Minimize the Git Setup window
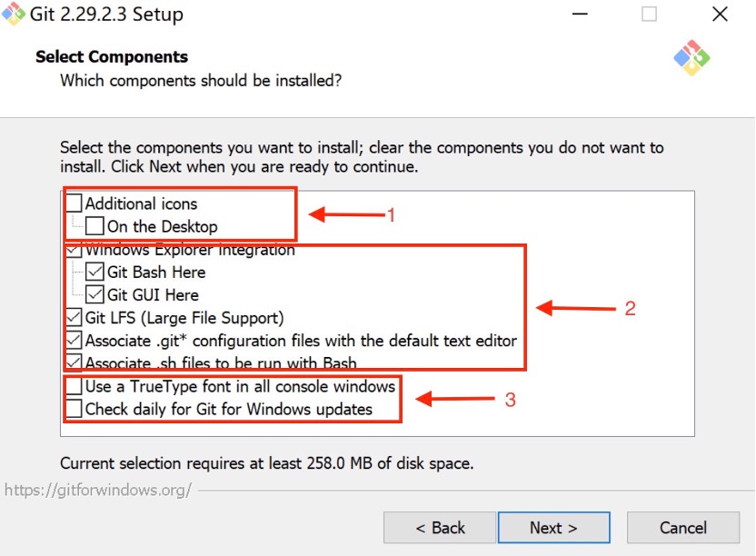This screenshot has height=556, width=756. (x=580, y=14)
